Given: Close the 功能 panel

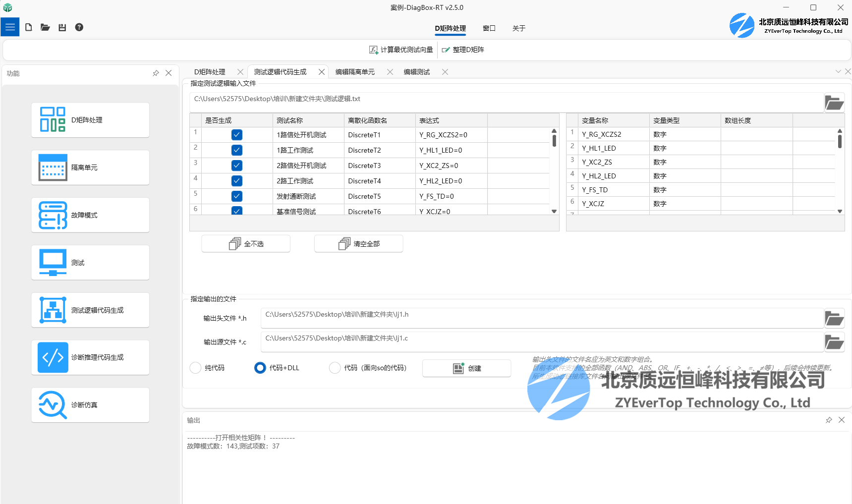Looking at the screenshot, I should tap(169, 73).
